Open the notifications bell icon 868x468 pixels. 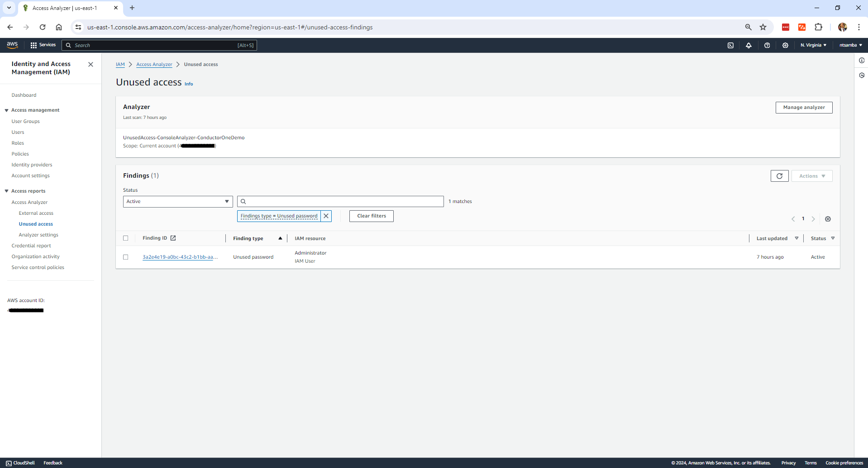[x=749, y=45]
